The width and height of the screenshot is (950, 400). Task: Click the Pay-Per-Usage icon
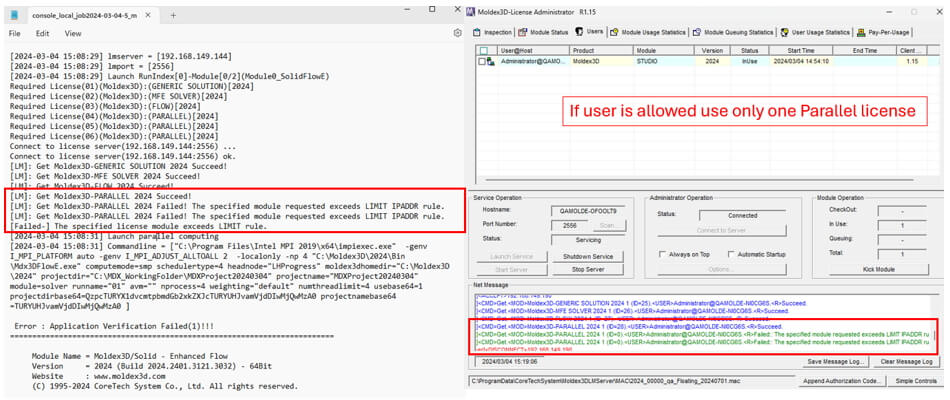pos(860,32)
